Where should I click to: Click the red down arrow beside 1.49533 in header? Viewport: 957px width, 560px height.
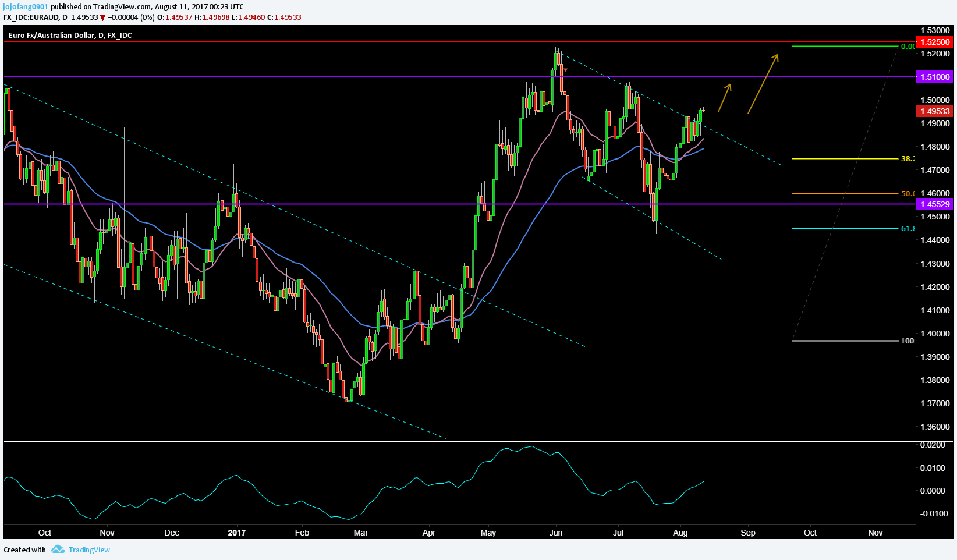pyautogui.click(x=103, y=17)
